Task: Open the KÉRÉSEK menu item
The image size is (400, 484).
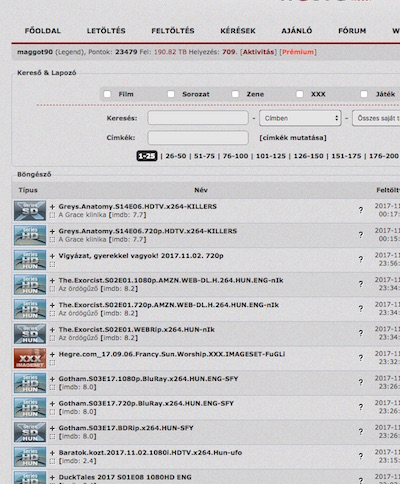Action: click(x=238, y=31)
